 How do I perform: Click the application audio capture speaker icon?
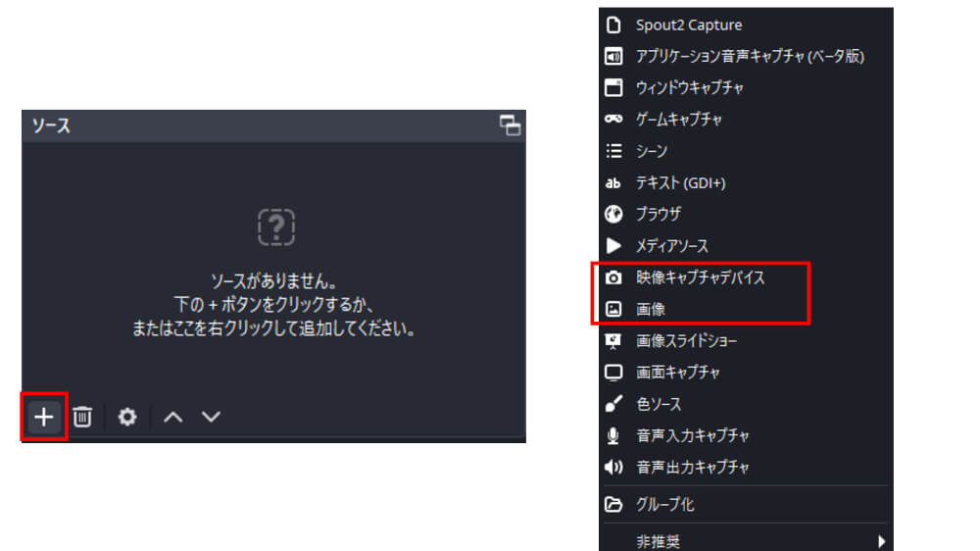(x=613, y=56)
